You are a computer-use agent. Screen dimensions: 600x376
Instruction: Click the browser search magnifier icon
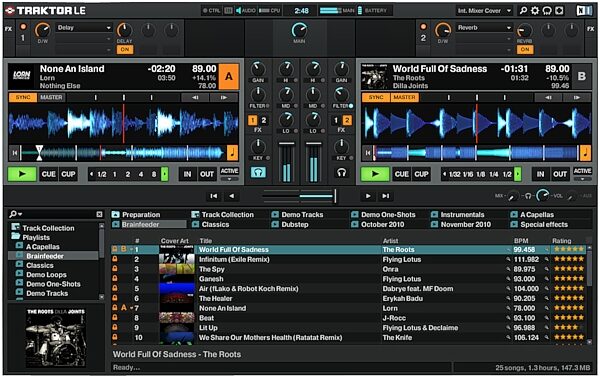tap(14, 214)
